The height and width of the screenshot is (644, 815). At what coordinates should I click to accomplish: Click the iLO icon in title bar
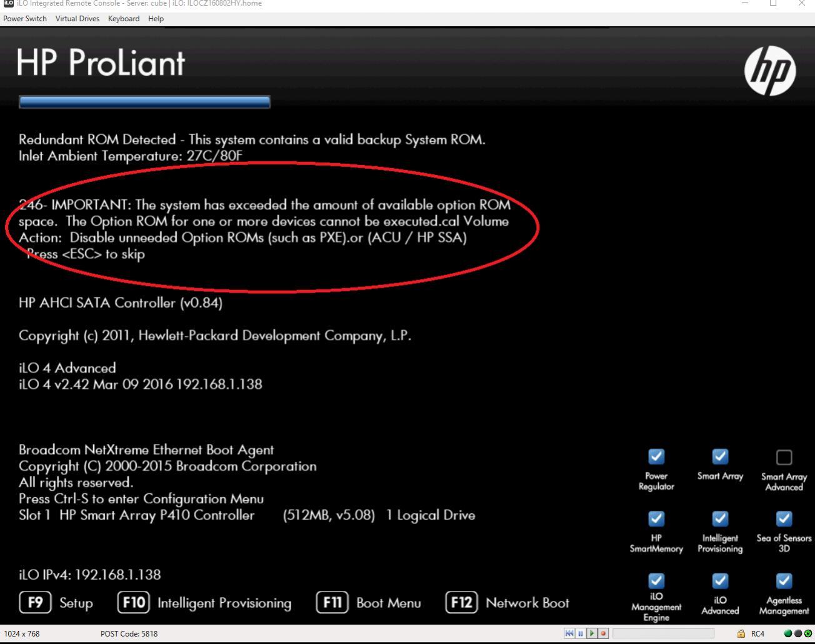pyautogui.click(x=7, y=3)
